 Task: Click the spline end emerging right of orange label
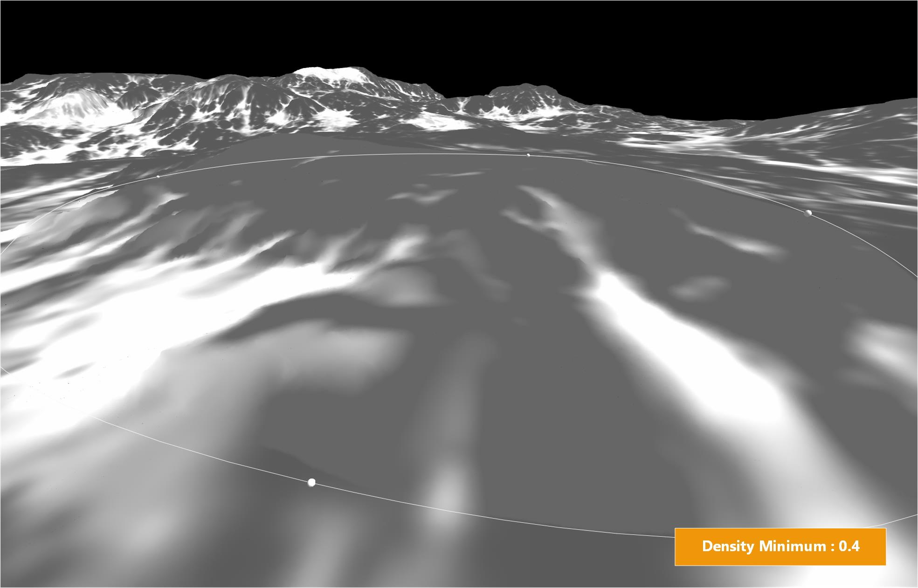902,520
